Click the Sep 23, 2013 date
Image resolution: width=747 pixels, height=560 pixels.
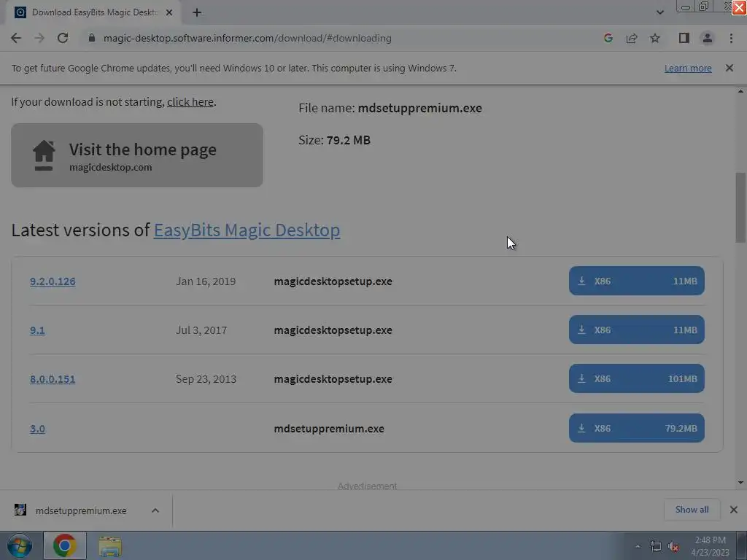click(206, 379)
